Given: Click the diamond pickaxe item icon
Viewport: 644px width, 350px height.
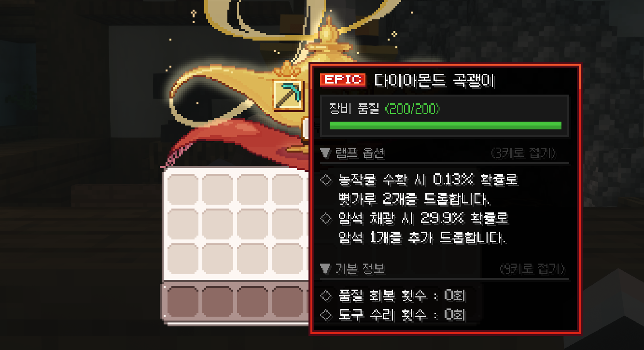Looking at the screenshot, I should pos(288,95).
